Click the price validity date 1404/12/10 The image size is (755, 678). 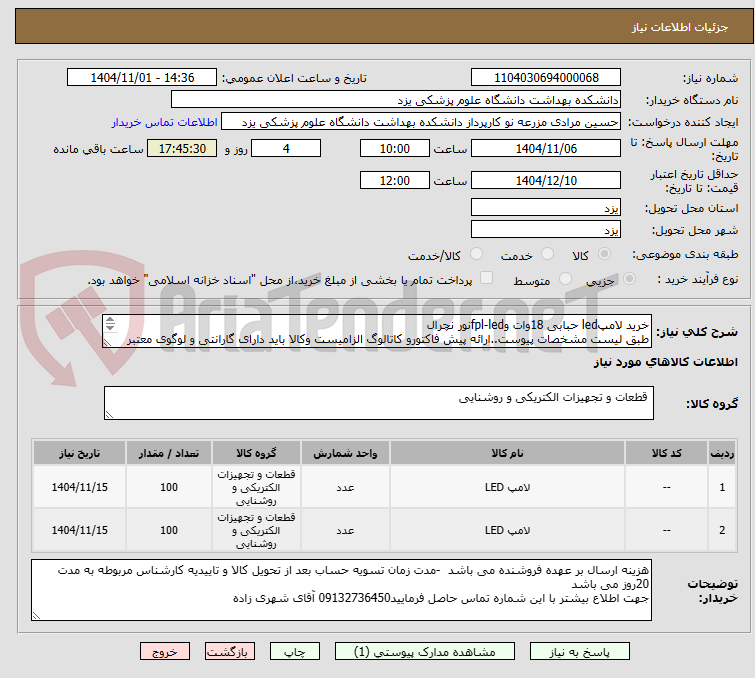point(546,181)
